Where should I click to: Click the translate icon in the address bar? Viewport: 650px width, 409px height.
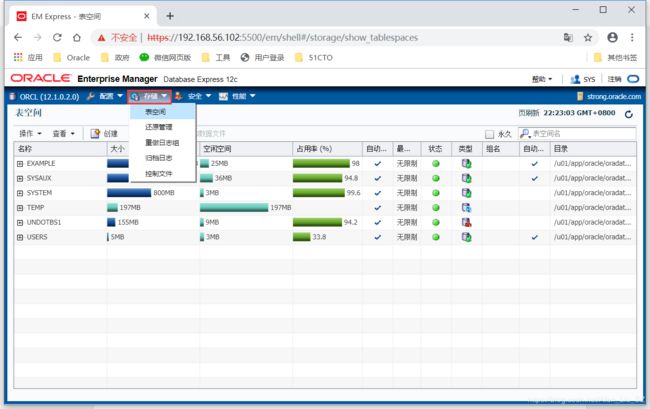[x=568, y=37]
